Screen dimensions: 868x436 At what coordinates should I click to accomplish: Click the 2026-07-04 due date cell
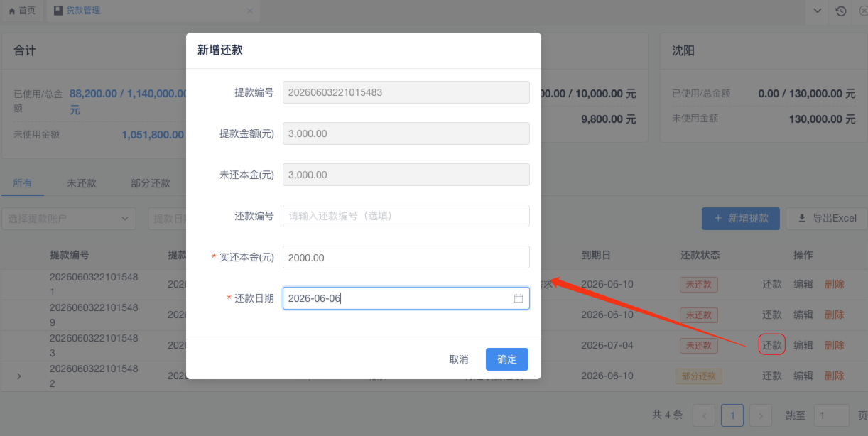click(607, 345)
